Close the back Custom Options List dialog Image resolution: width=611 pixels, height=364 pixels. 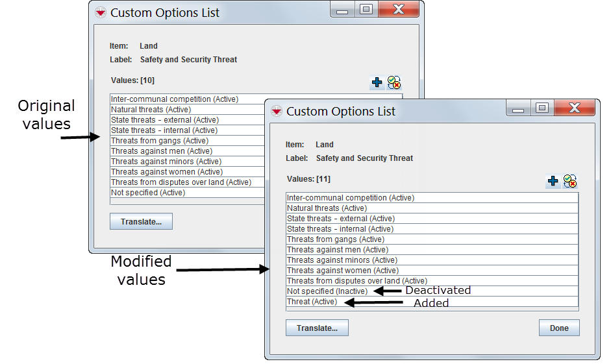click(399, 10)
